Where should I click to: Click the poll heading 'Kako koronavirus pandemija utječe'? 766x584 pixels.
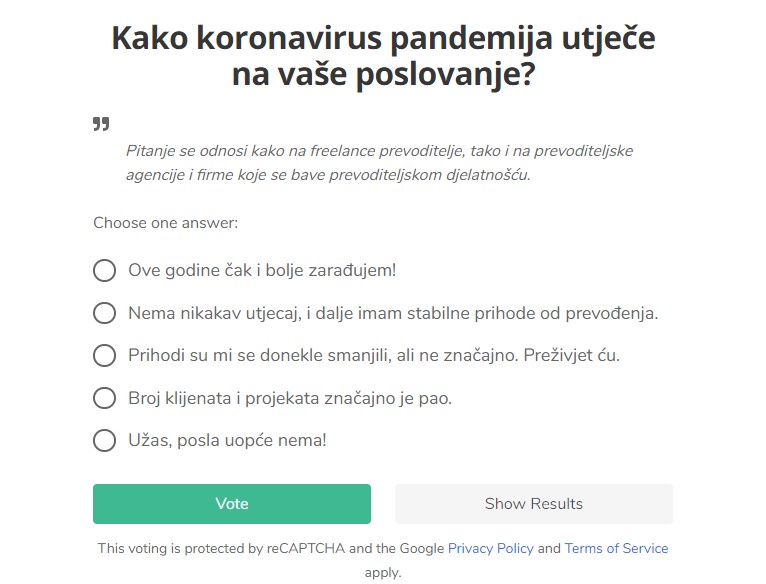383,38
